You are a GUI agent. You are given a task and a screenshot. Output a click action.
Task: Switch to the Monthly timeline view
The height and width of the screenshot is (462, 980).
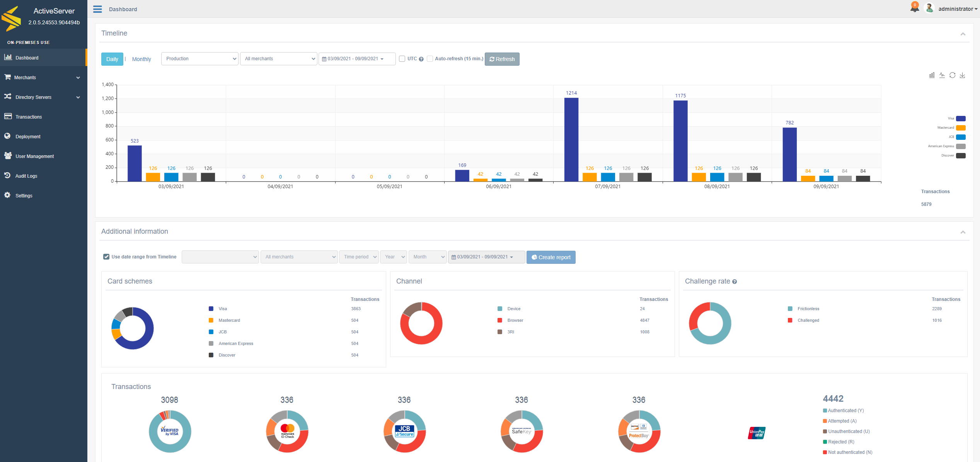[141, 59]
